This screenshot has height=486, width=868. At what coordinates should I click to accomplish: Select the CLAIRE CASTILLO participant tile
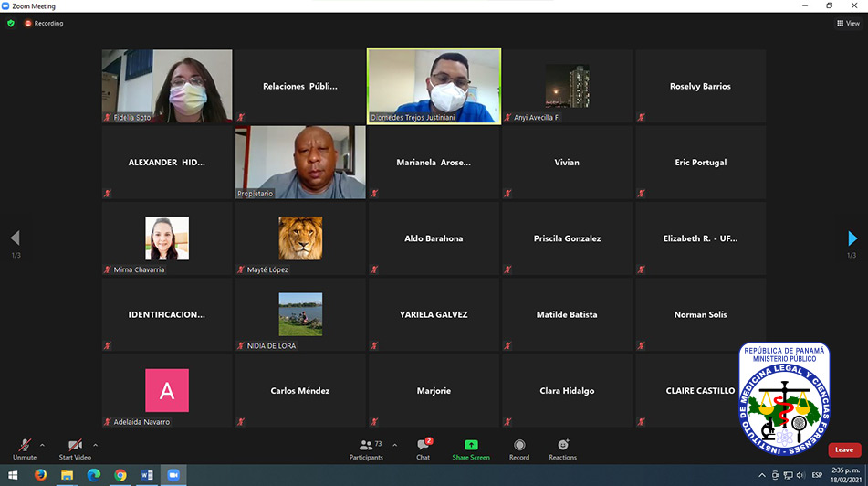pos(701,391)
